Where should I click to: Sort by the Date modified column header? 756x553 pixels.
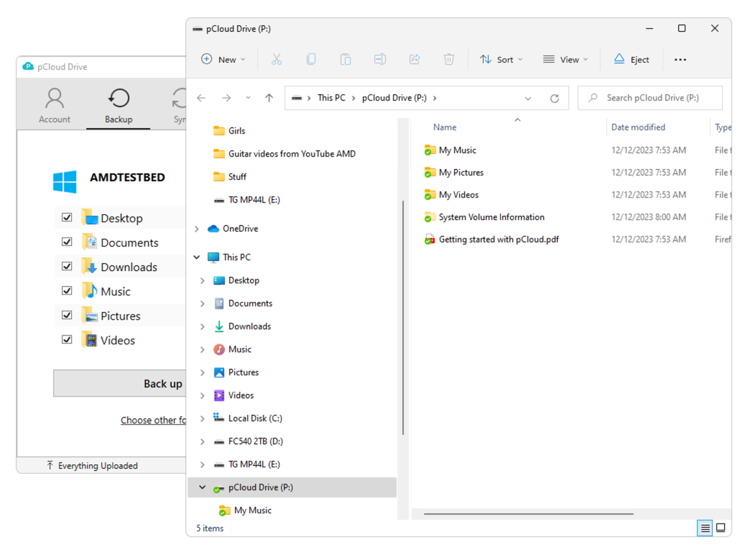pos(638,127)
